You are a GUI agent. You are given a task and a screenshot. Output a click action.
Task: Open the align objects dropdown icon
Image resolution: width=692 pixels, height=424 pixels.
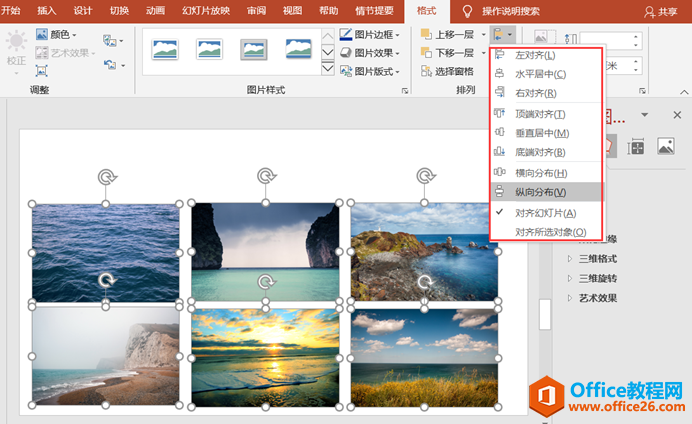(x=503, y=34)
